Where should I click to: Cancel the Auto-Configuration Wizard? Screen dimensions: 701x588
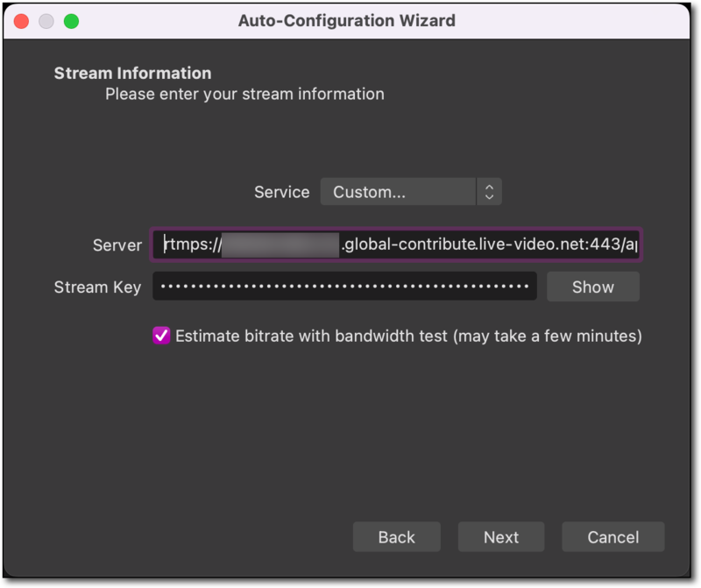click(x=612, y=536)
